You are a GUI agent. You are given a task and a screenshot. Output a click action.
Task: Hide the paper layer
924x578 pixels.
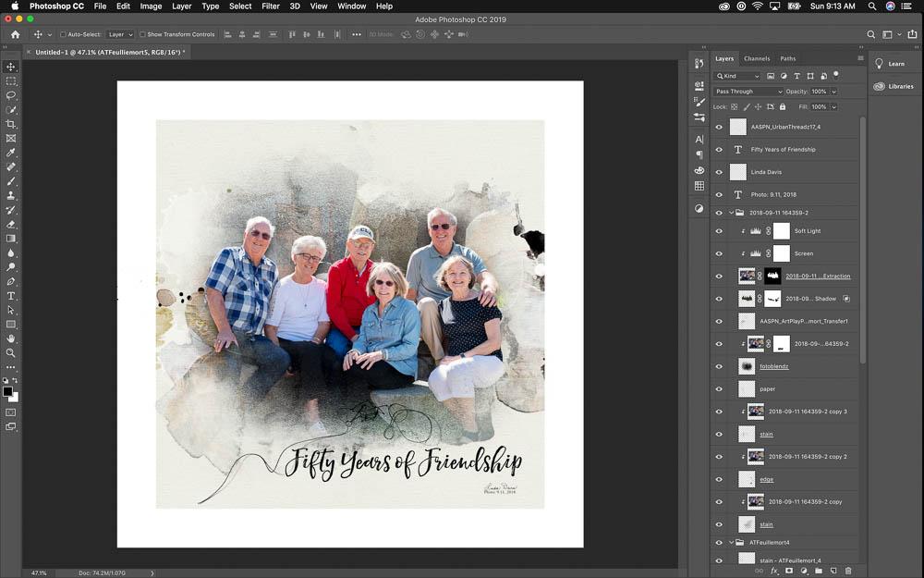click(719, 389)
